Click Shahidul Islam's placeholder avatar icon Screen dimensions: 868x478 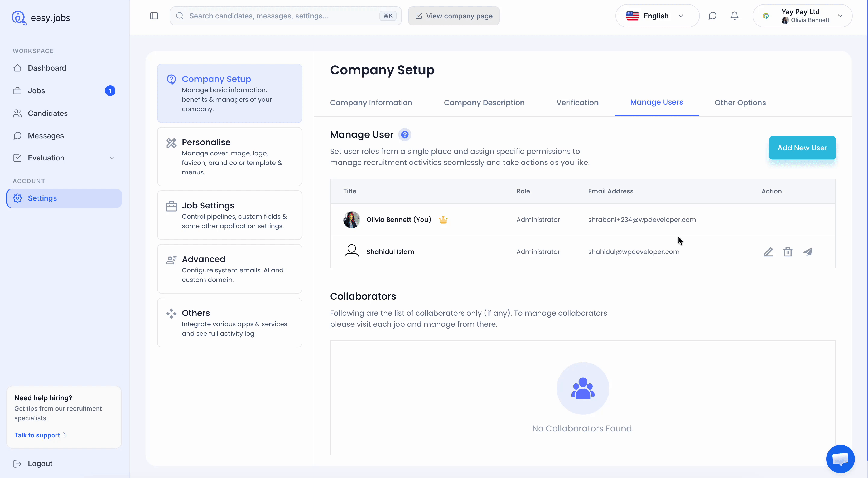(351, 251)
